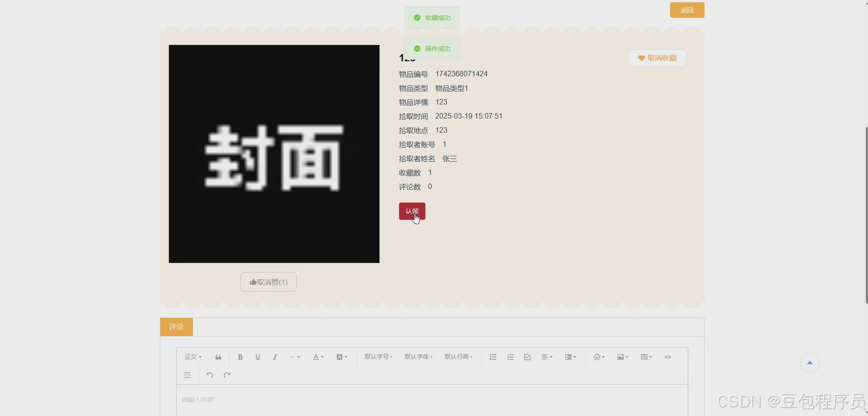Apply bold formatting in the comment editor
Screen dimensions: 868x416
point(240,357)
